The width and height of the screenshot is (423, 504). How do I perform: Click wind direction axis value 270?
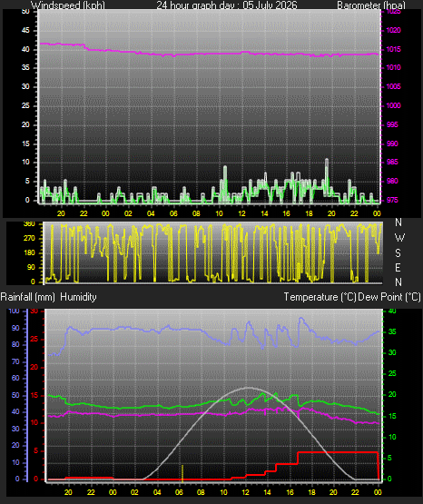(29, 239)
